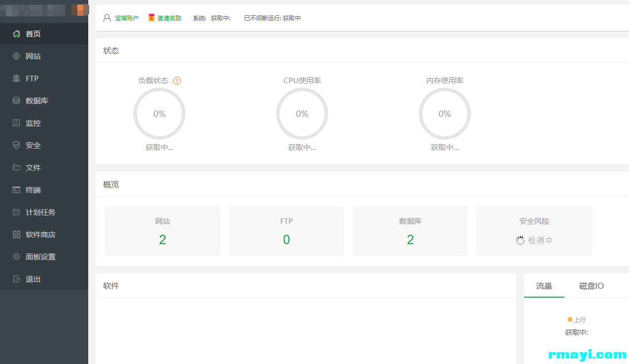
Task: Click the gear icon for 面板设置
Action: coord(16,257)
